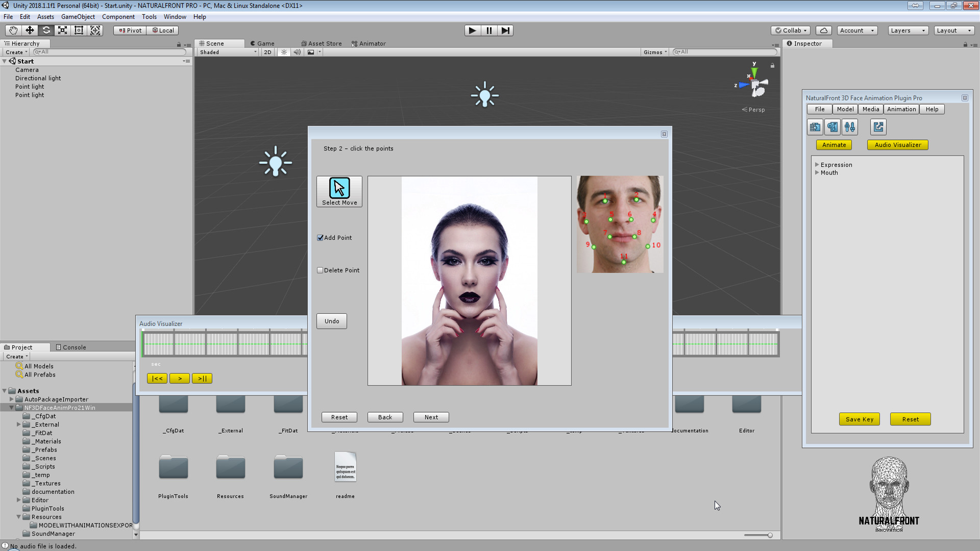Select the Move tool
980x551 pixels.
click(30, 30)
